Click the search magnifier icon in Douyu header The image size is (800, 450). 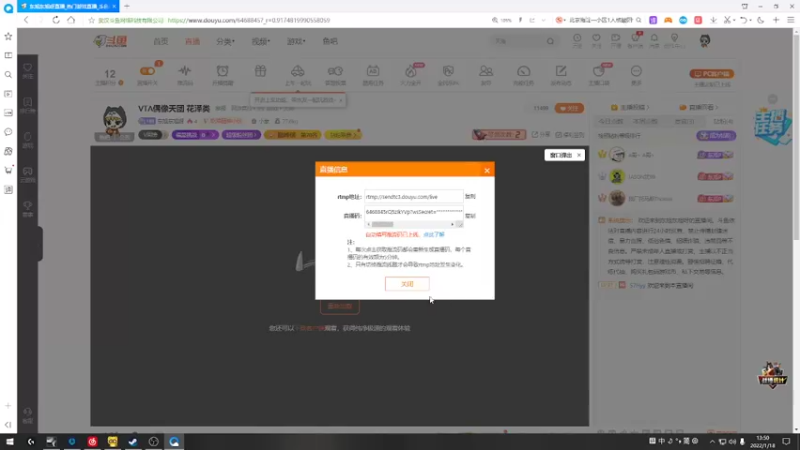[x=550, y=41]
